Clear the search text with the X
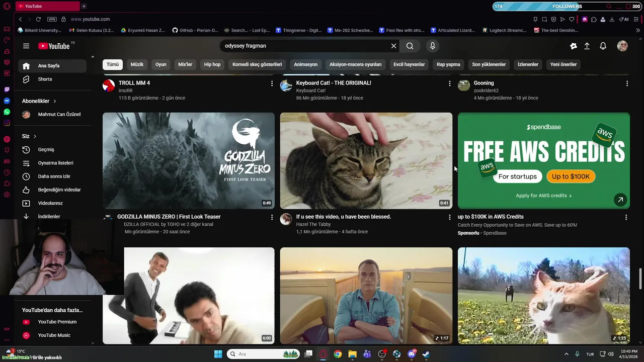 point(393,46)
